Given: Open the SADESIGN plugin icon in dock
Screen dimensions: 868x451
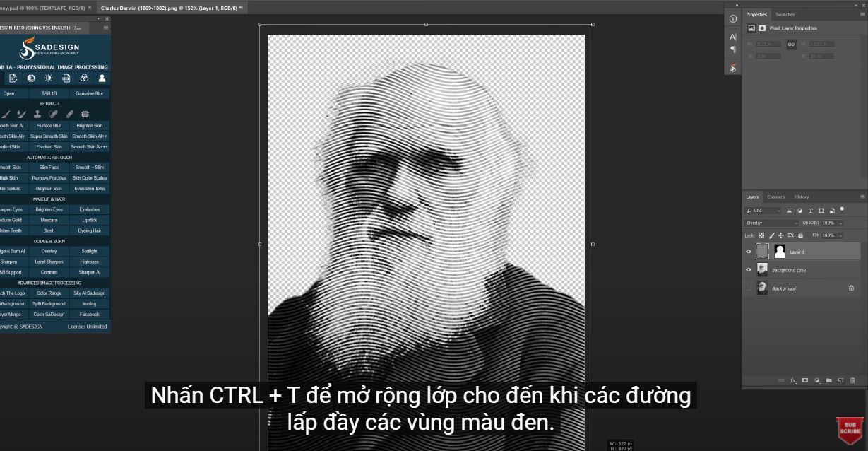Looking at the screenshot, I should 732,68.
